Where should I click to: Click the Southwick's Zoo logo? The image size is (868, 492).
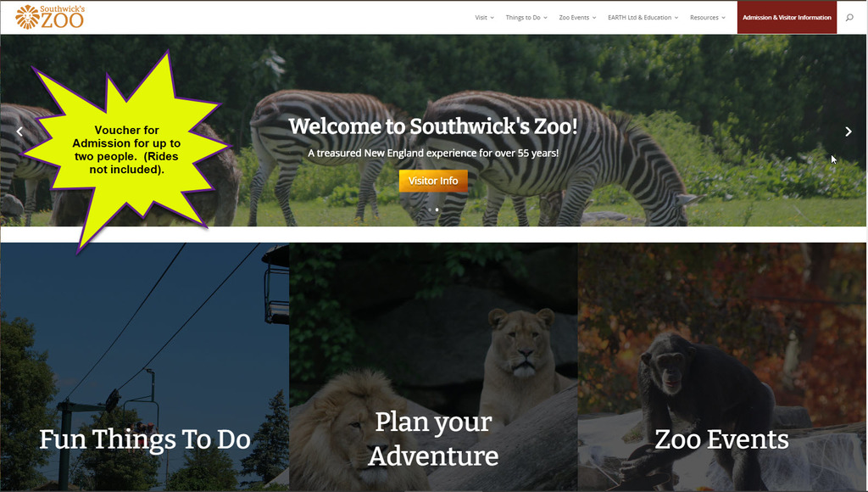[50, 17]
